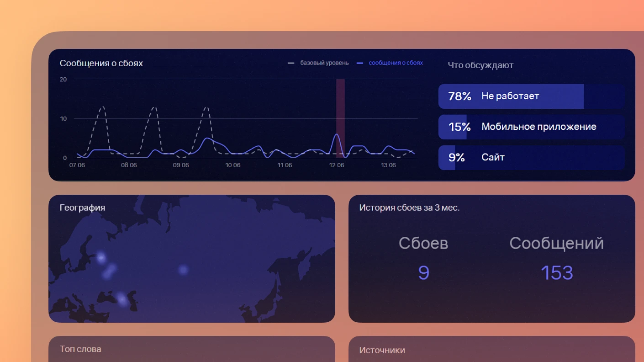This screenshot has height=362, width=644.
Task: Click the '12.06' date axis label
Action: (x=337, y=165)
